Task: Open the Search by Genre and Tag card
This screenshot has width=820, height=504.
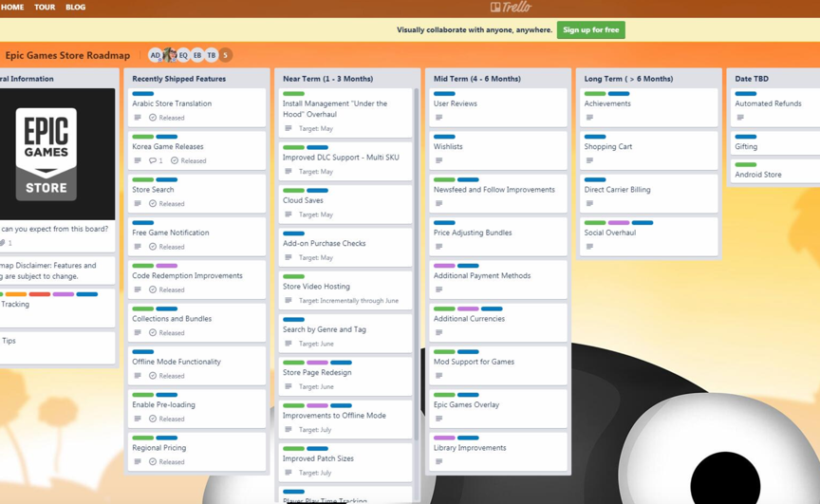Action: point(345,333)
